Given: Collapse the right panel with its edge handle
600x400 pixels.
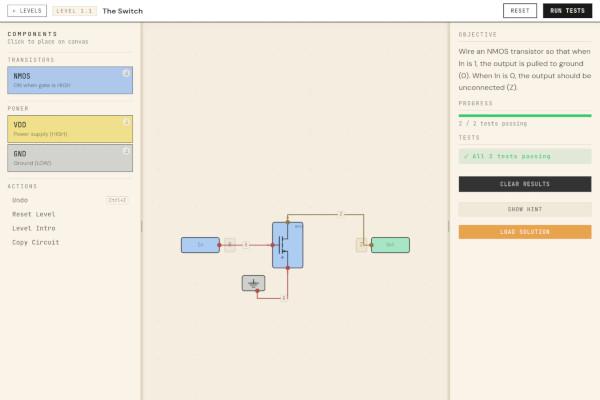Looking at the screenshot, I should (449, 226).
